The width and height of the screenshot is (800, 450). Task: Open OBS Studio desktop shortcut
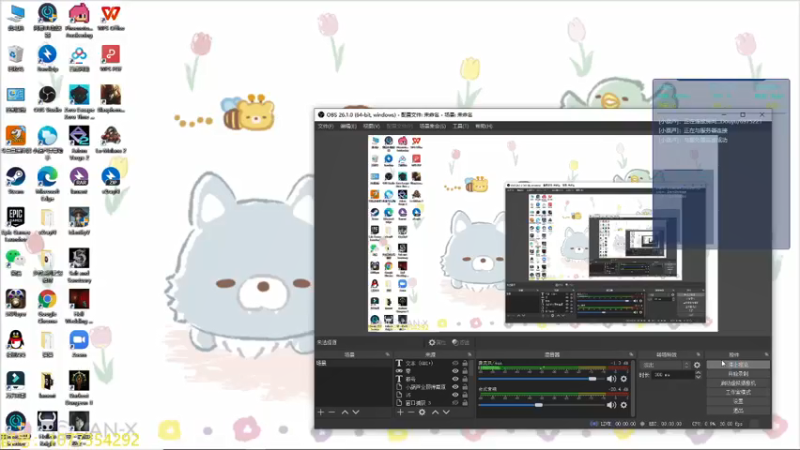click(x=47, y=98)
